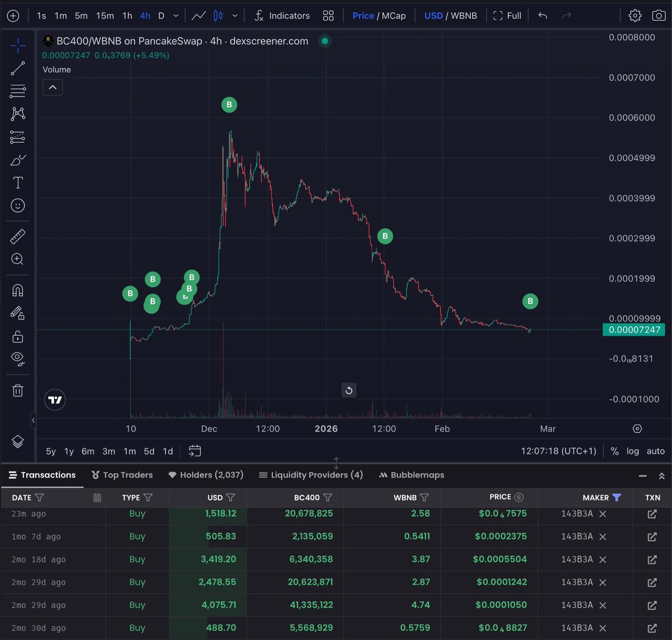Toggle lock all drawings

point(18,336)
